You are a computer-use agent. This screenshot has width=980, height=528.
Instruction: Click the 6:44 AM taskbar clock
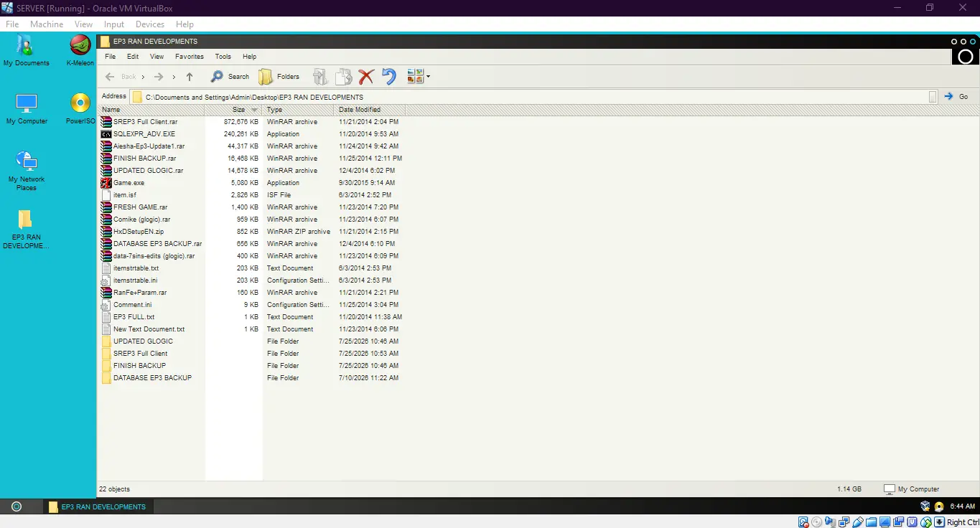pyautogui.click(x=962, y=506)
